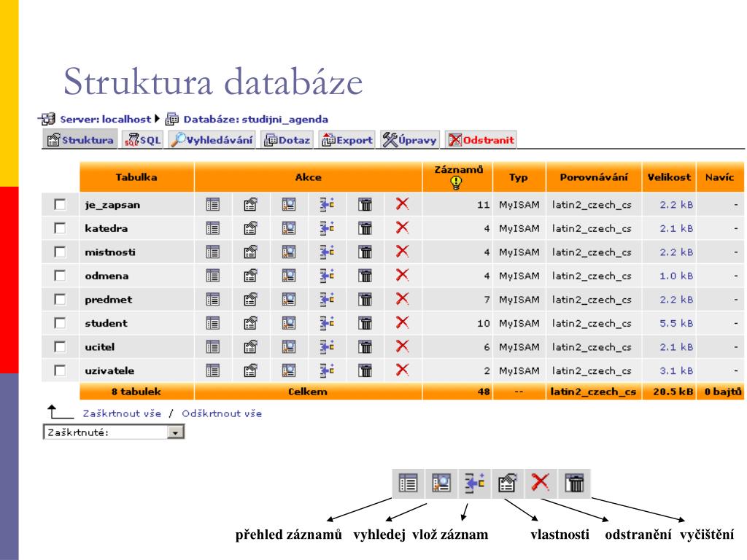The image size is (747, 560).
Task: Legend trash icon above 'vyčištění' label
Action: (575, 483)
